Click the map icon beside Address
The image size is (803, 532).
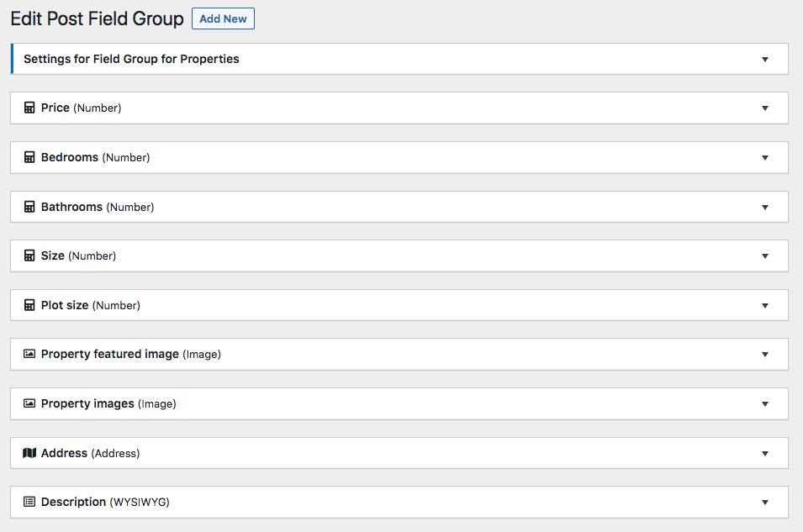(x=29, y=453)
